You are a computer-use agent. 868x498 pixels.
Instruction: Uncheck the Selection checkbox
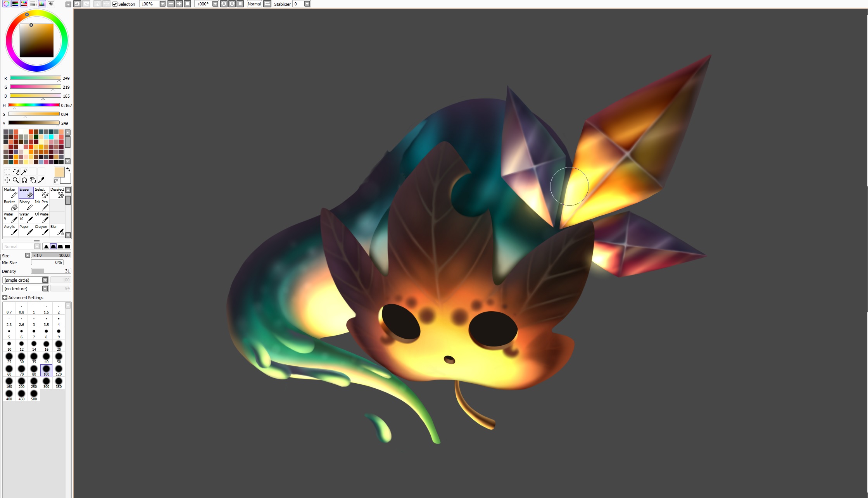115,4
